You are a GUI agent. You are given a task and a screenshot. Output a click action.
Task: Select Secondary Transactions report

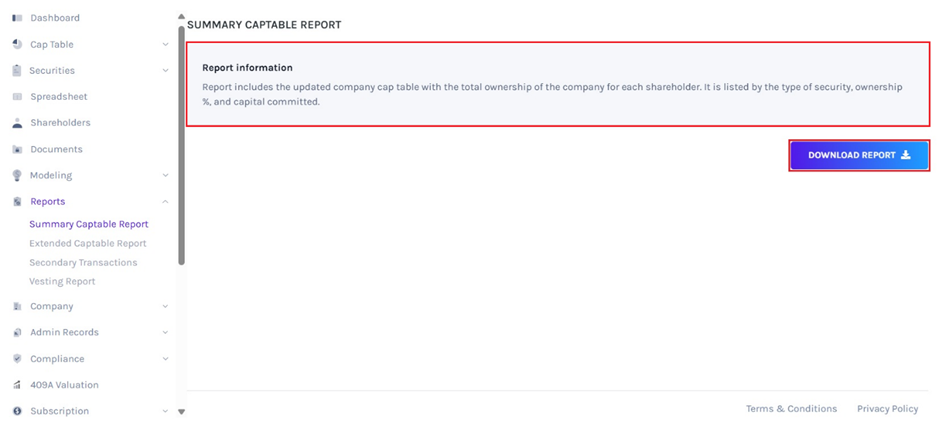tap(83, 263)
